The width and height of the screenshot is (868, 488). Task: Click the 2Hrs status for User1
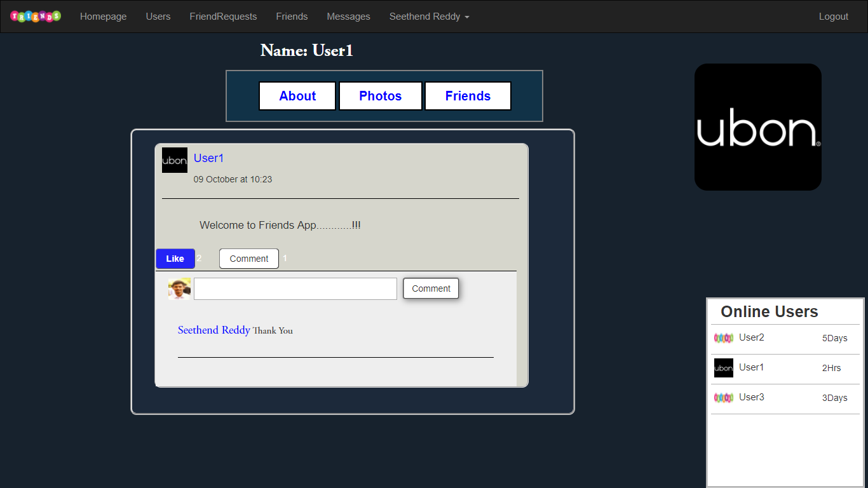(832, 368)
